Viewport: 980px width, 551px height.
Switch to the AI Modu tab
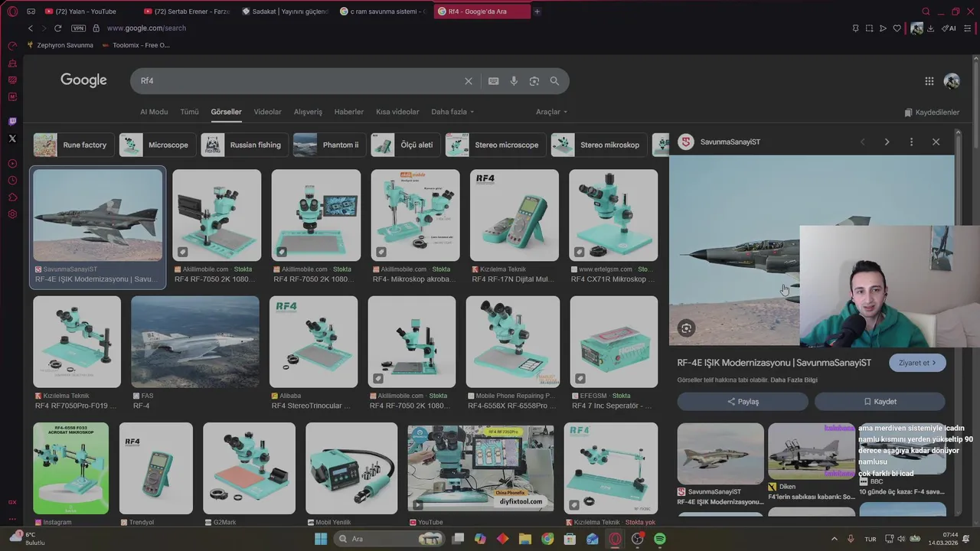154,112
